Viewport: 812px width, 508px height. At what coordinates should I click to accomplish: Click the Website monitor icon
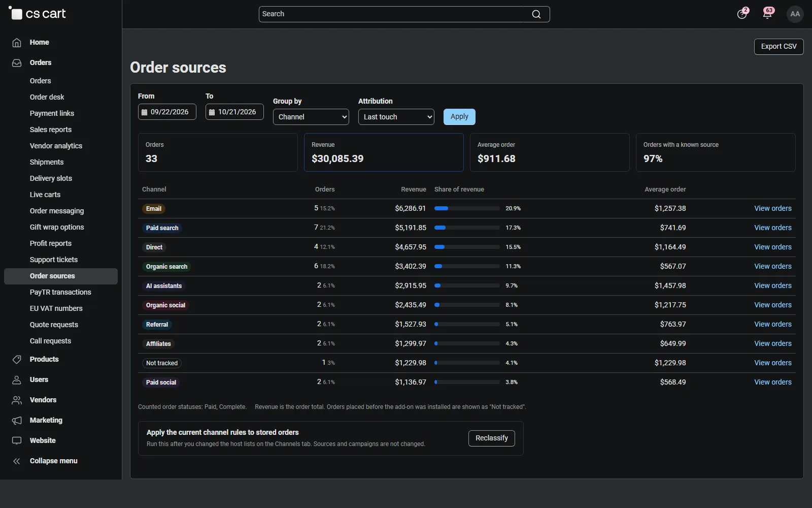tap(17, 441)
